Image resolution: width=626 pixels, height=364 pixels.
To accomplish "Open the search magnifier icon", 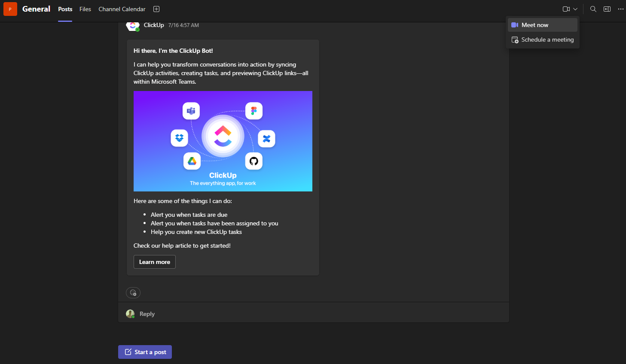I will [x=593, y=9].
